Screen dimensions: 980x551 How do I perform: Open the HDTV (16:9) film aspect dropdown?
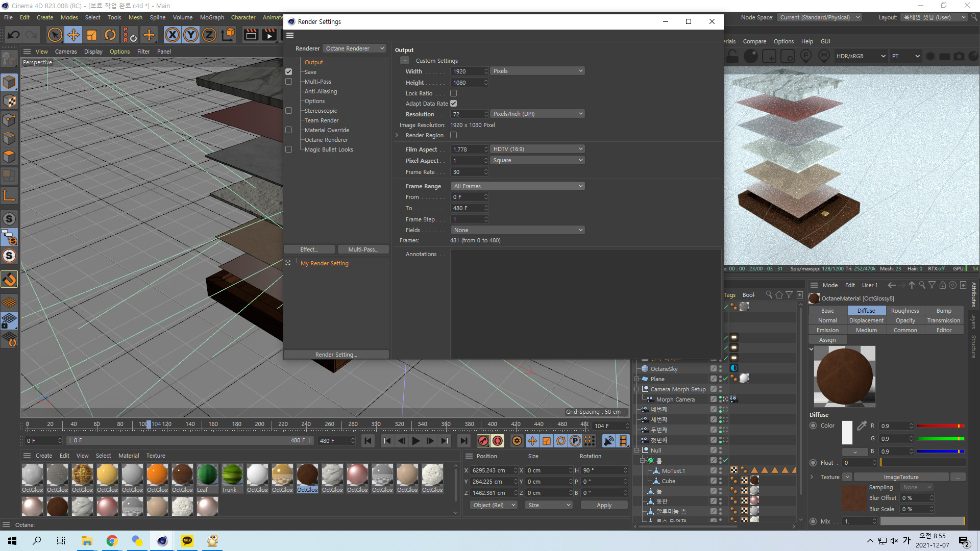(x=537, y=149)
